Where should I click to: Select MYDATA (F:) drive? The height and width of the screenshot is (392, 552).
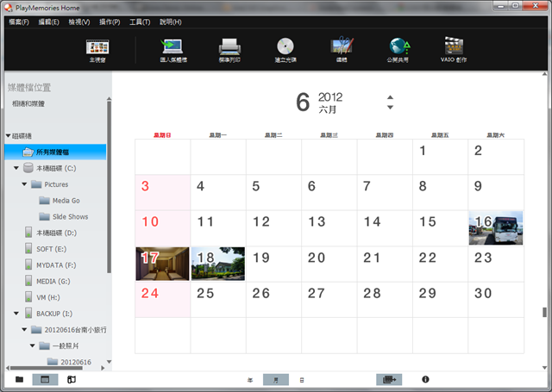tap(56, 265)
